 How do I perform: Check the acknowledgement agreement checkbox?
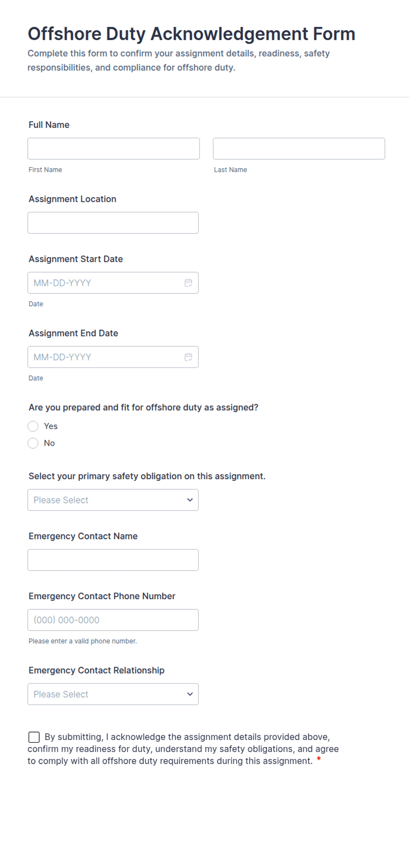point(34,737)
